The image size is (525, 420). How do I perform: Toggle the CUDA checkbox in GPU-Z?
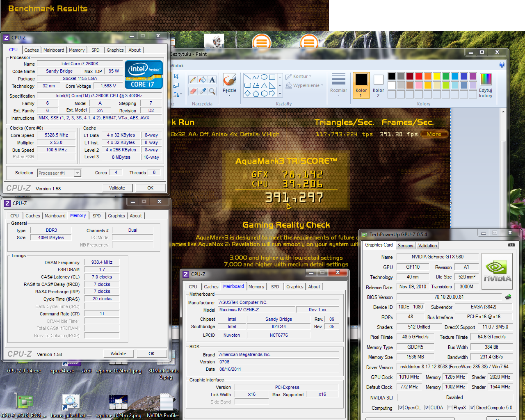click(427, 408)
